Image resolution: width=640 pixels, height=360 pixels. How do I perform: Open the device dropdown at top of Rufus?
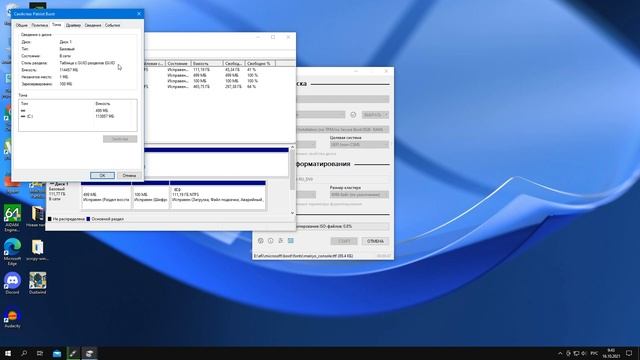pos(342,99)
